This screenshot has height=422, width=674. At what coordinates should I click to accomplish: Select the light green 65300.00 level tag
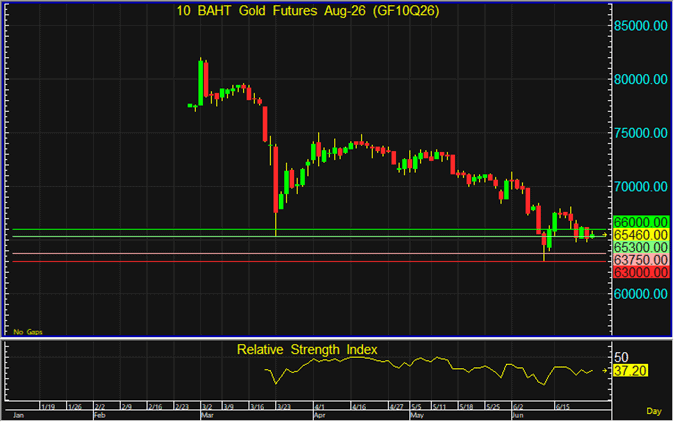point(641,248)
